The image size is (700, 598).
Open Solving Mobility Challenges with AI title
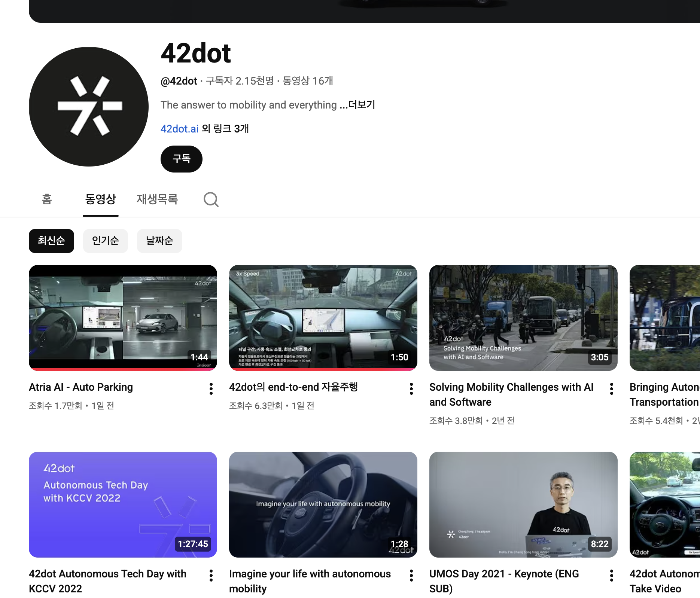[511, 394]
